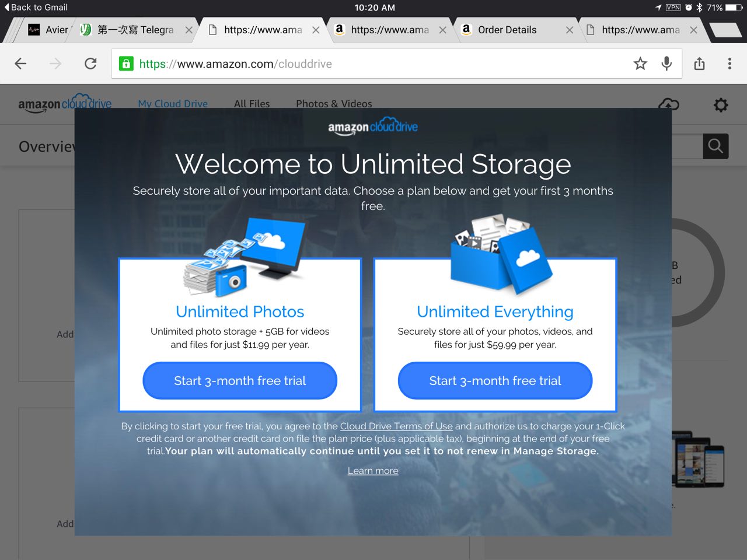Click the search magnifier button
Image resolution: width=747 pixels, height=560 pixels.
(715, 146)
